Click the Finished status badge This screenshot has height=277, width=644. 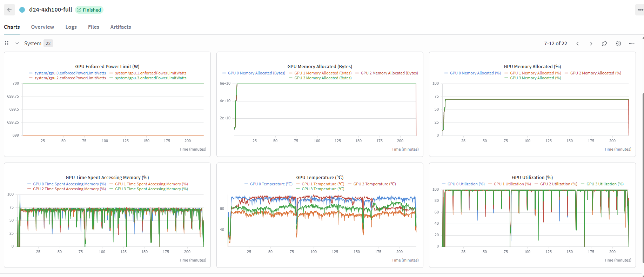click(89, 10)
